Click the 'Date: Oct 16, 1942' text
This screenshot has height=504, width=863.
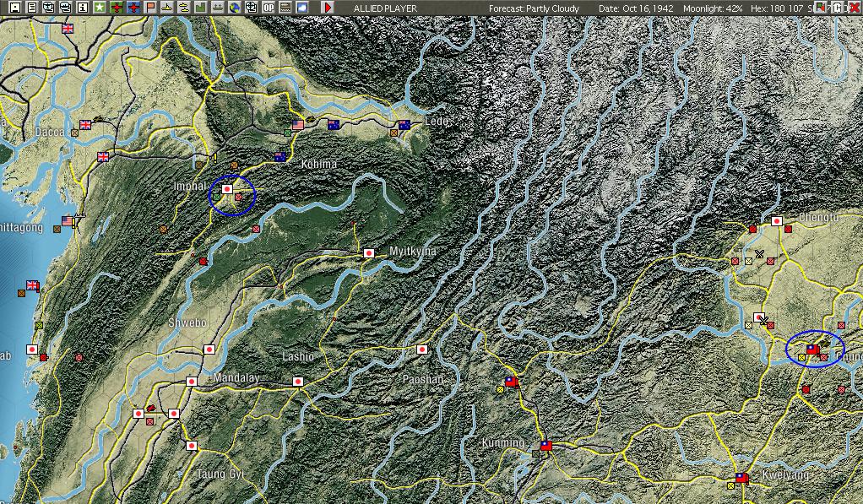tap(636, 8)
